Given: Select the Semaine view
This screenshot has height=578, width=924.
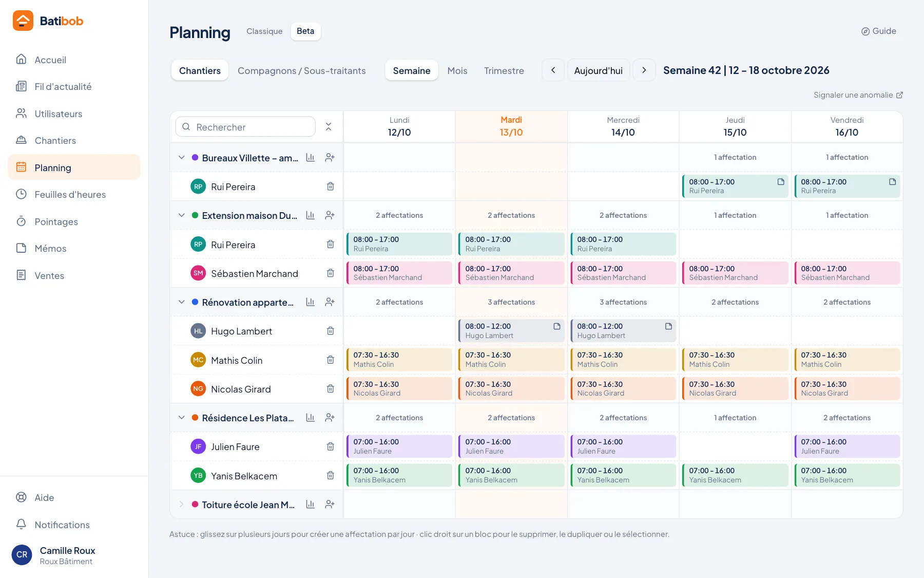Looking at the screenshot, I should coord(412,70).
